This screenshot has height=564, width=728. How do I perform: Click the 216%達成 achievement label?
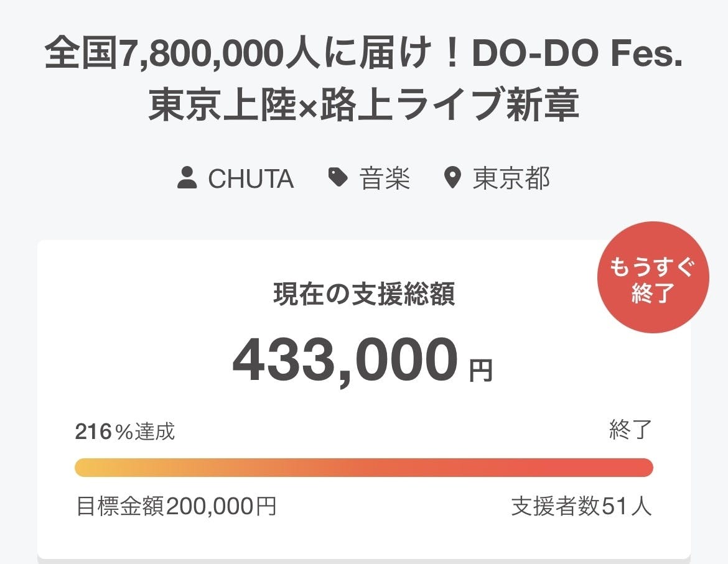point(125,431)
